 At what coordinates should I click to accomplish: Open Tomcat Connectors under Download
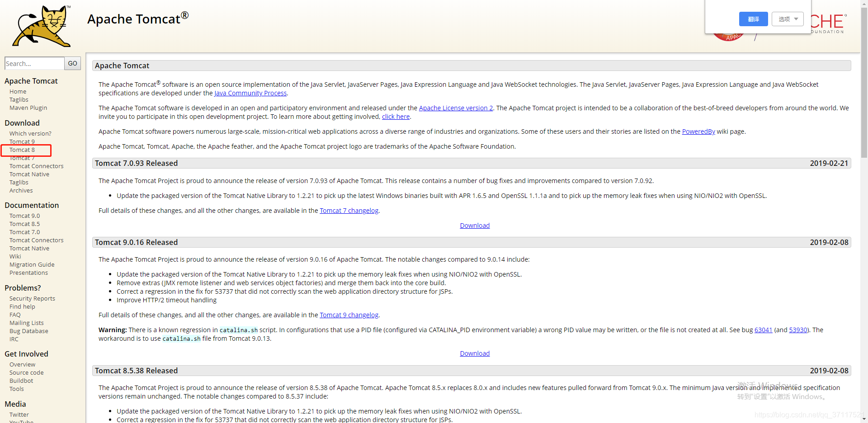pos(37,166)
